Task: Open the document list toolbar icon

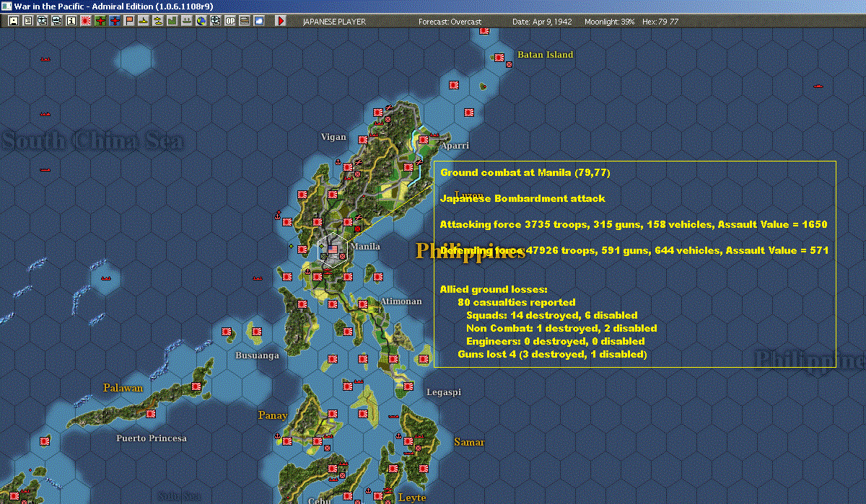Action: click(x=28, y=21)
